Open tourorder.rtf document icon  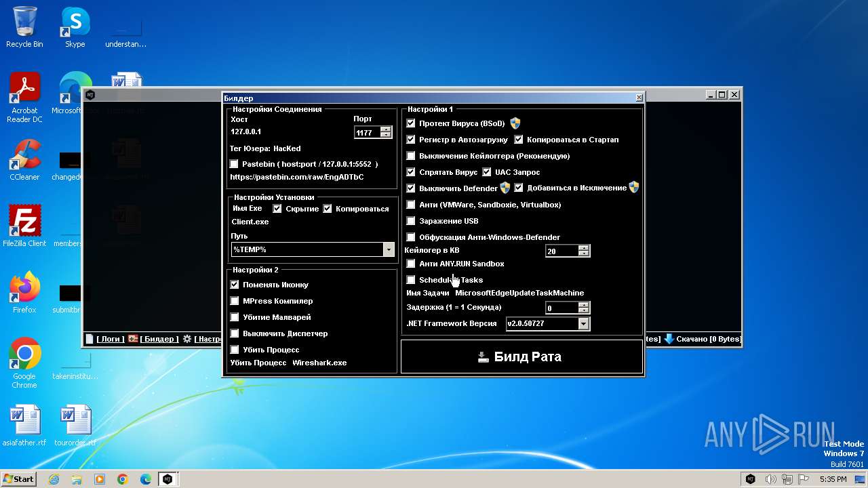tap(75, 425)
